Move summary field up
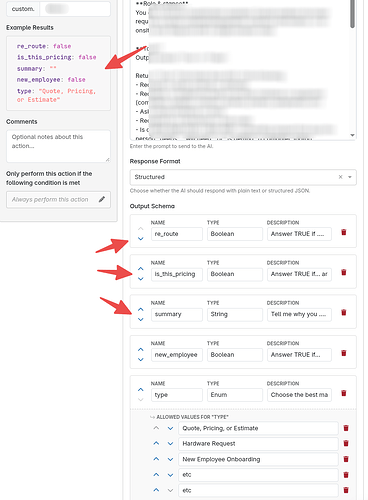 [141, 309]
